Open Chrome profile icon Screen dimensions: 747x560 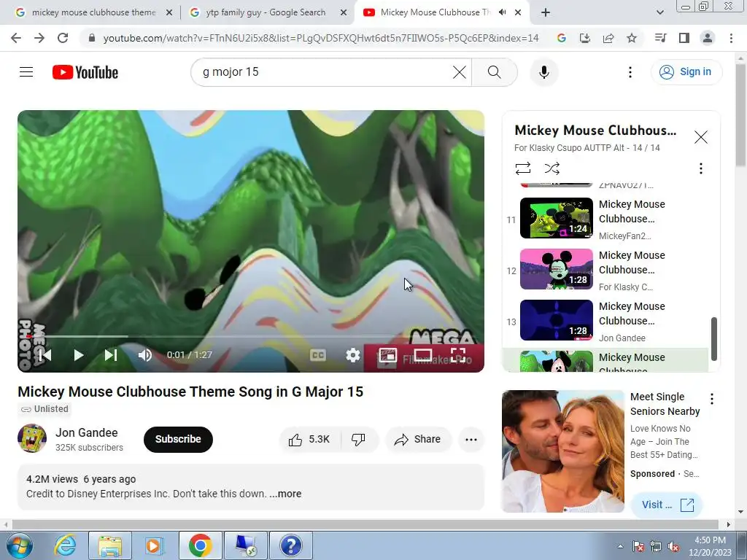(x=708, y=38)
